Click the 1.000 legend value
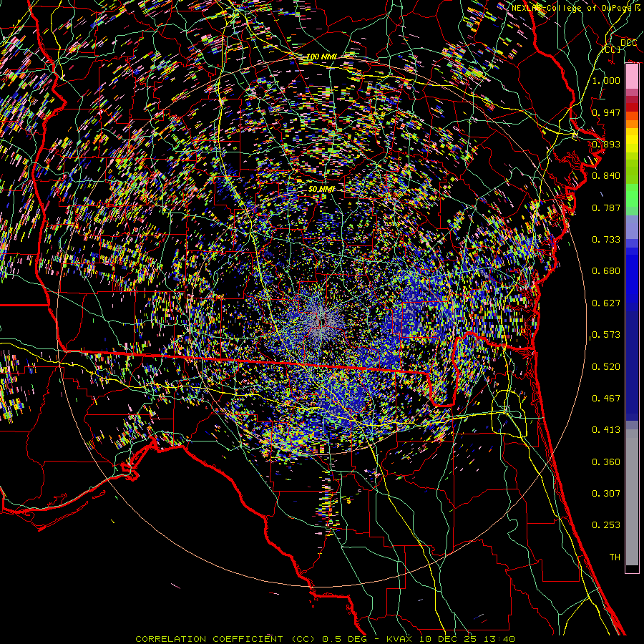This screenshot has width=644, height=644. click(x=606, y=80)
